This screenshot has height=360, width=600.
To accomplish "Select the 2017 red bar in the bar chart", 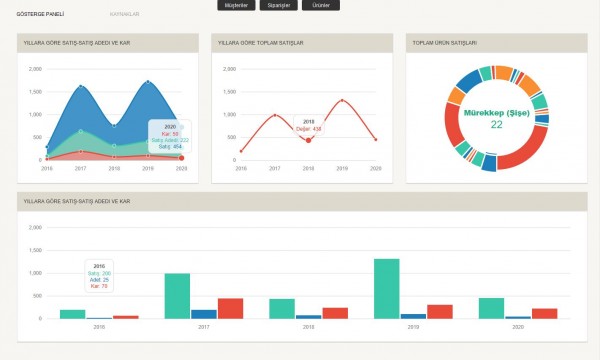I will [230, 309].
